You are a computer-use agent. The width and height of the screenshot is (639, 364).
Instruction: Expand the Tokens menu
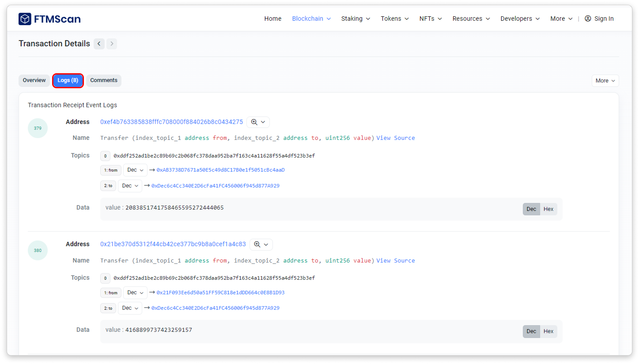coord(395,19)
